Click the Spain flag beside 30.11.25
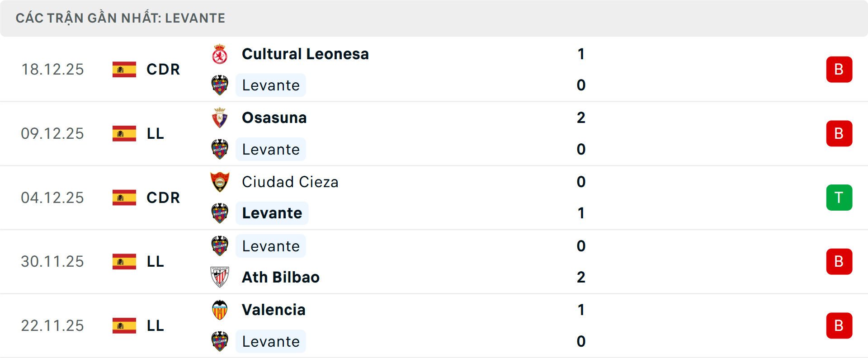868x358 pixels. (x=124, y=261)
